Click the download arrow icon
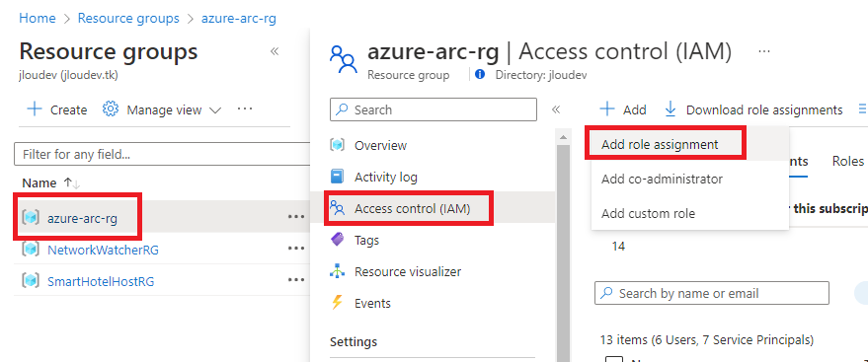Image resolution: width=868 pixels, height=362 pixels. click(x=671, y=109)
